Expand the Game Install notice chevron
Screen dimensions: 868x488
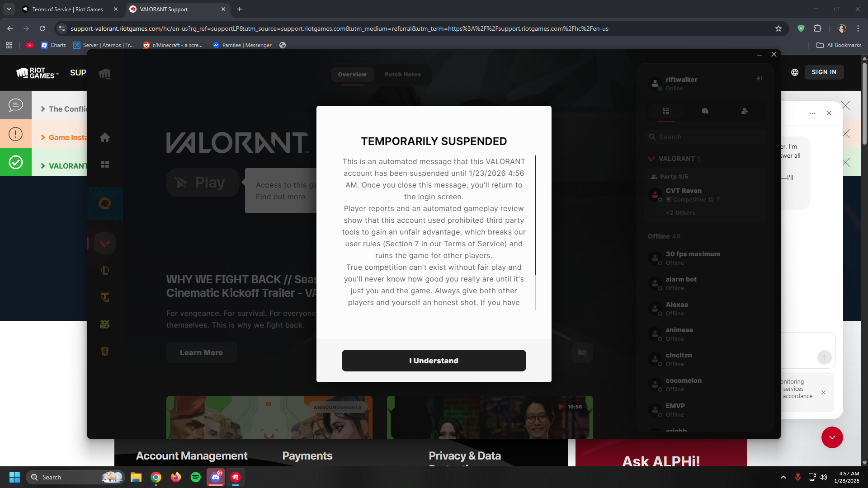pos(43,137)
